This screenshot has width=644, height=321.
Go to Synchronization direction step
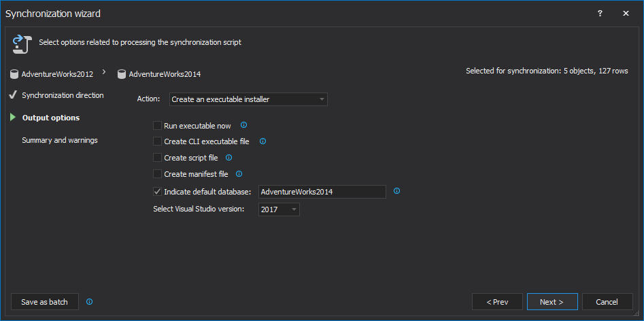pos(63,95)
